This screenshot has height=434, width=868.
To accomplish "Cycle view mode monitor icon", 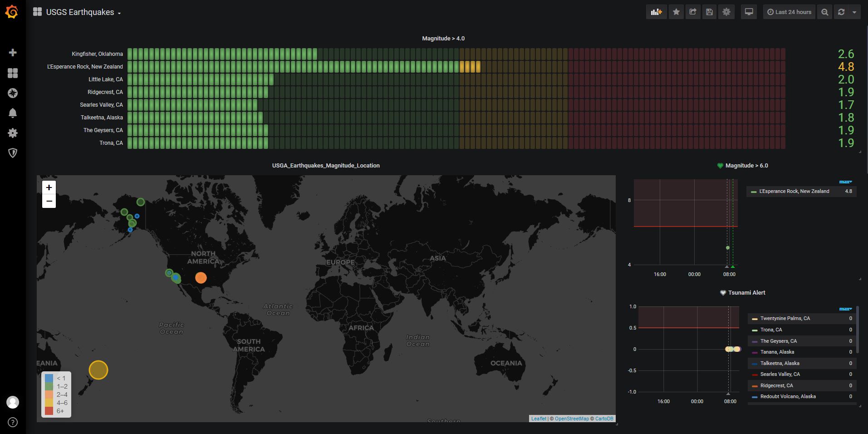I will pos(749,12).
